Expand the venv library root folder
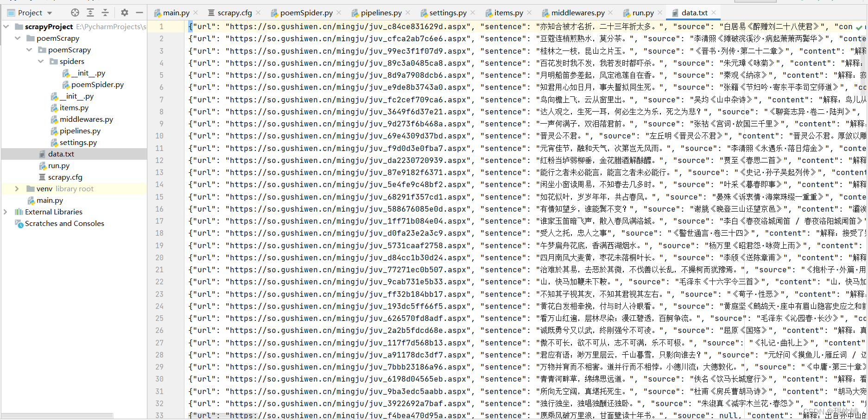This screenshot has height=420, width=868. pyautogui.click(x=17, y=188)
